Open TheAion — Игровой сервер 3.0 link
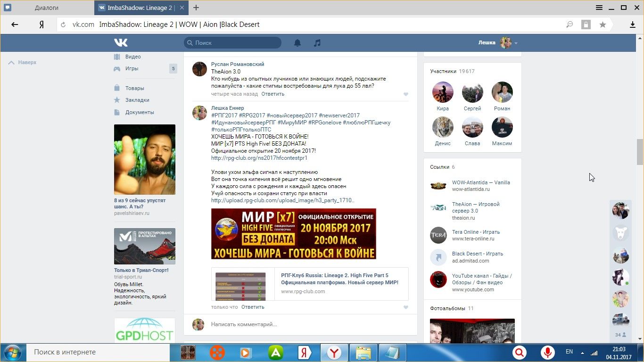The image size is (644, 362). (x=476, y=207)
